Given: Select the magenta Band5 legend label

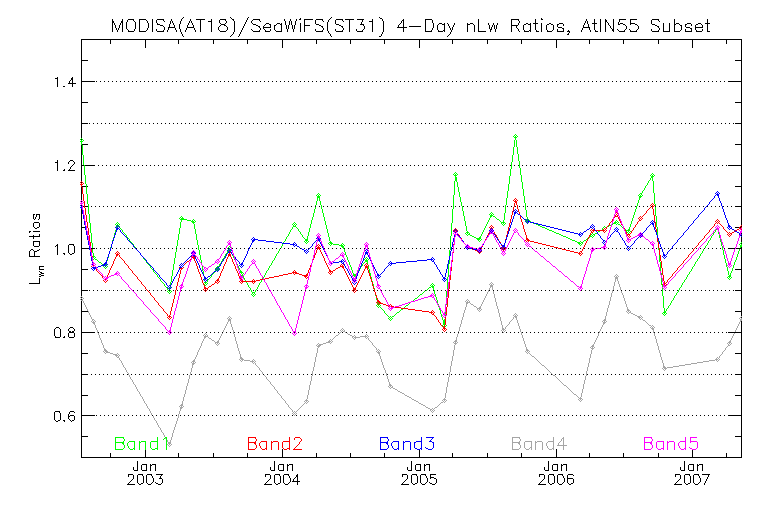Looking at the screenshot, I should tap(671, 444).
